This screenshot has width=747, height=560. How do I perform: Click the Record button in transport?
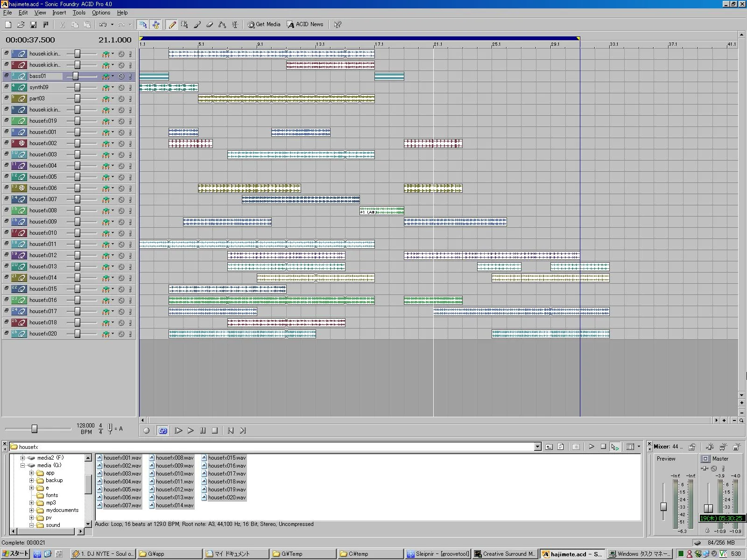[146, 431]
